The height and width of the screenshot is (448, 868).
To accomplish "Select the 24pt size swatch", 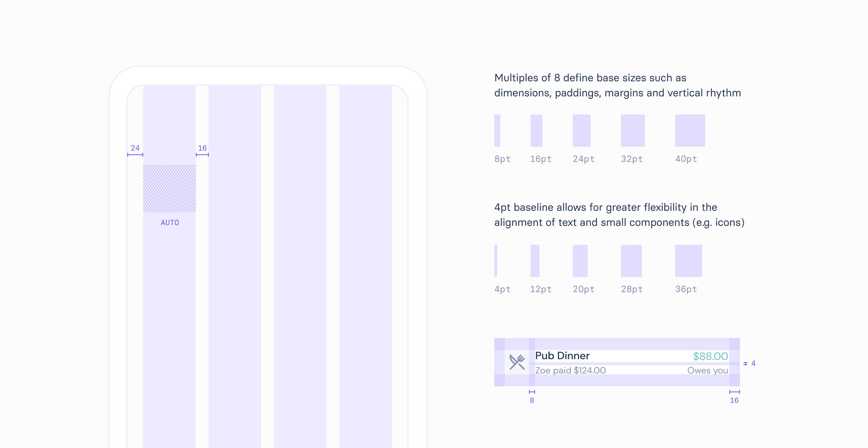I will point(581,131).
